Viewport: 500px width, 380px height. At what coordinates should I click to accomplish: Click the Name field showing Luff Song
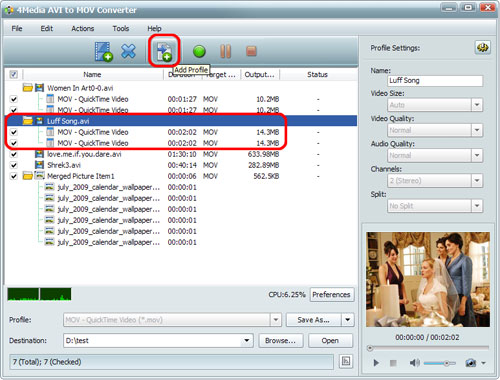point(435,80)
